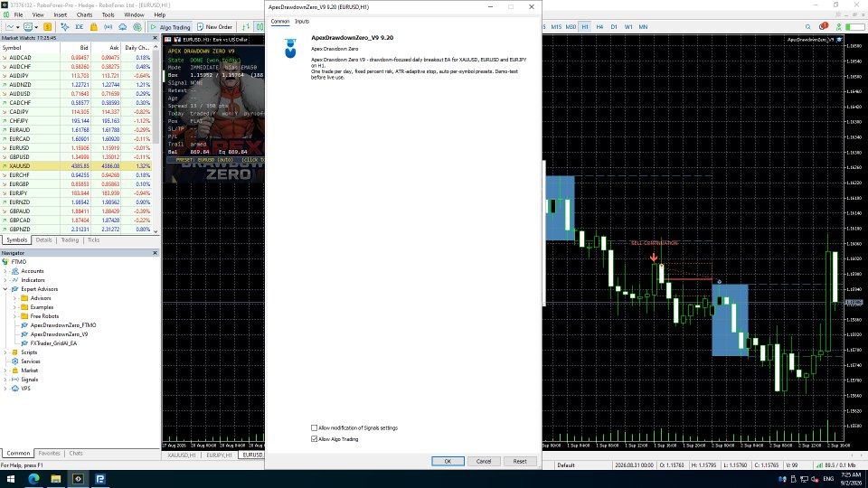This screenshot has width=868, height=488.
Task: Select ApexDrawdownZero_FTMO in Navigator
Action: click(x=63, y=325)
